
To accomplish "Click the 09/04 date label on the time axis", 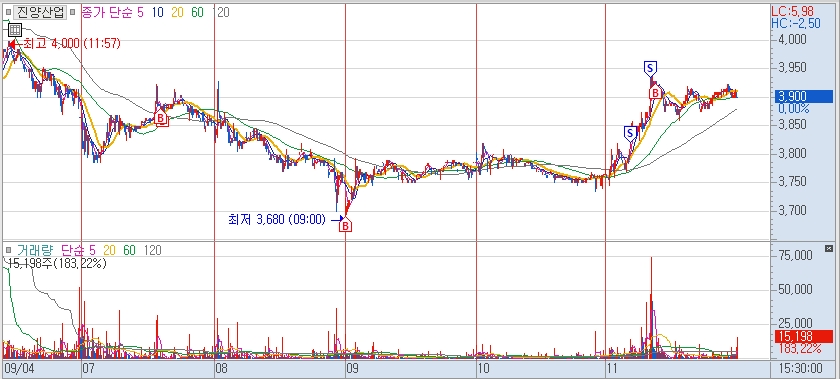I will pos(18,369).
